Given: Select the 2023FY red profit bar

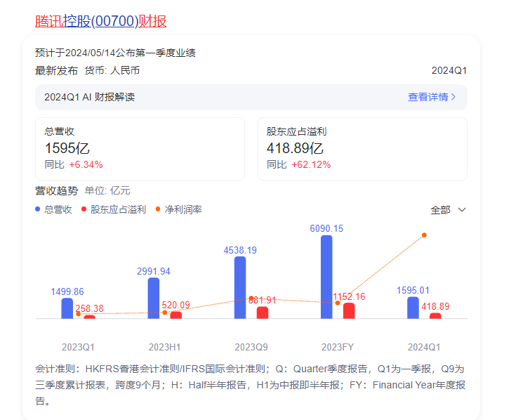Looking at the screenshot, I should pos(349,310).
